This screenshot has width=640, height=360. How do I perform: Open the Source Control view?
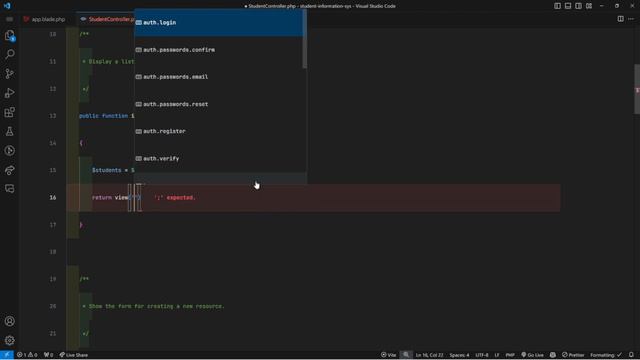coord(9,73)
